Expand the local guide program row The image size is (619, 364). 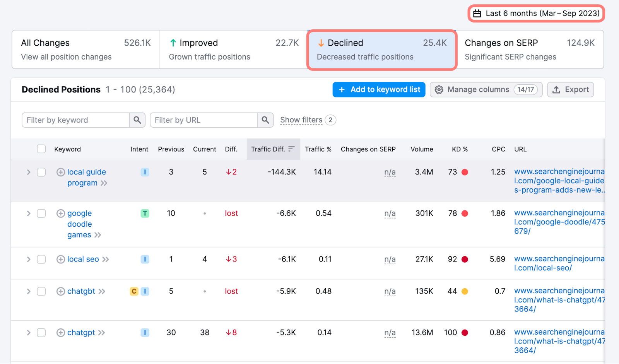click(x=29, y=172)
